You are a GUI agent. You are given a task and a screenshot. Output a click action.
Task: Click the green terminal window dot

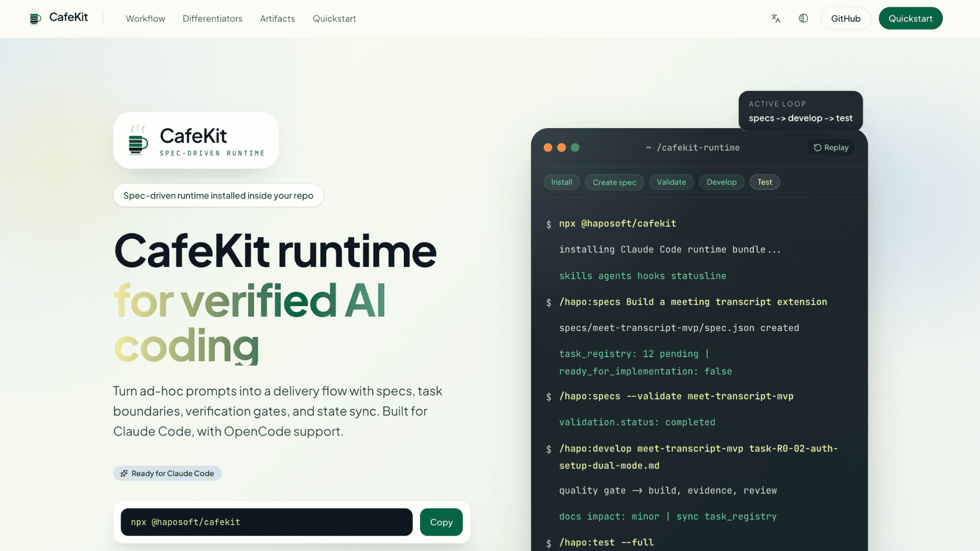[x=575, y=147]
